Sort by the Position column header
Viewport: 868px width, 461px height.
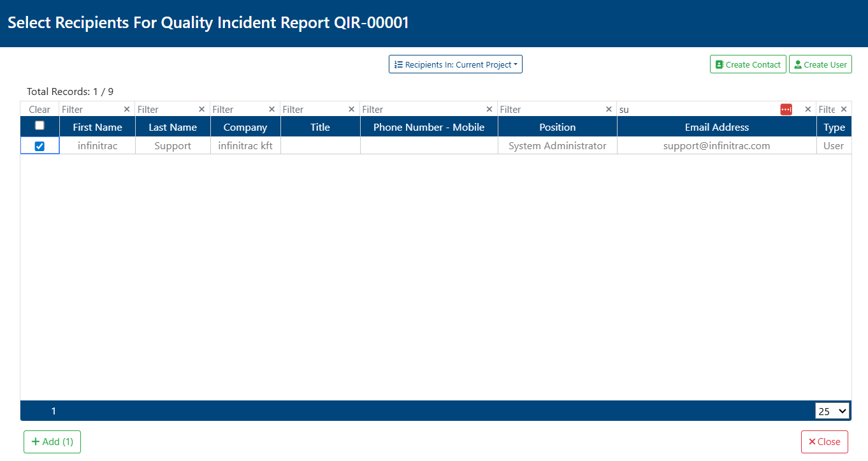[558, 127]
